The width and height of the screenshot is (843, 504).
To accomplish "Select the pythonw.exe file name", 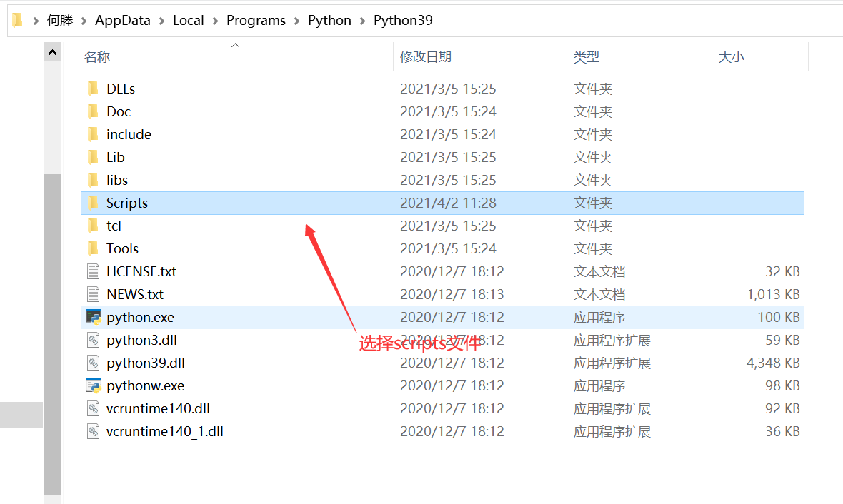I will point(146,385).
